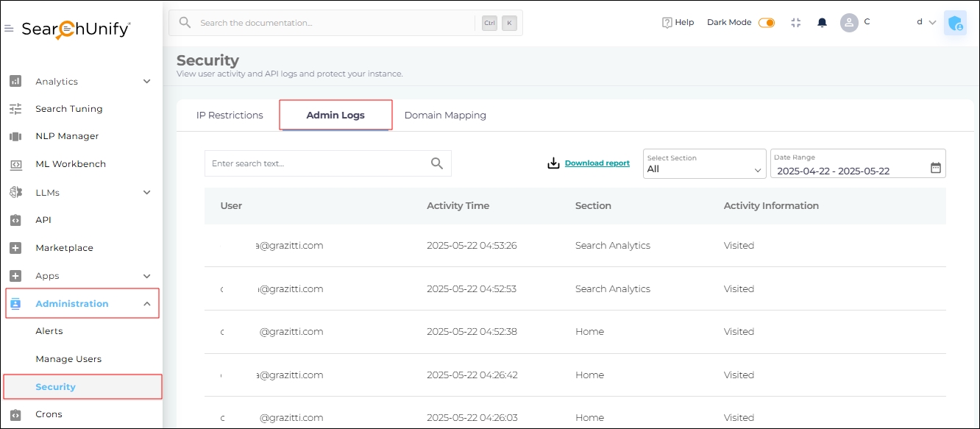Click the blue shield icon
Viewport: 980px width, 429px height.
955,23
